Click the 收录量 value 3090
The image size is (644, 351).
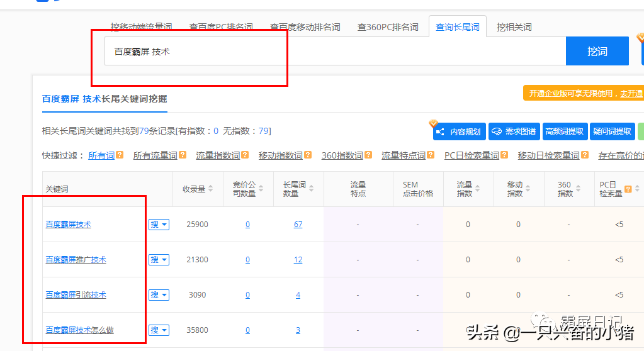tap(197, 295)
